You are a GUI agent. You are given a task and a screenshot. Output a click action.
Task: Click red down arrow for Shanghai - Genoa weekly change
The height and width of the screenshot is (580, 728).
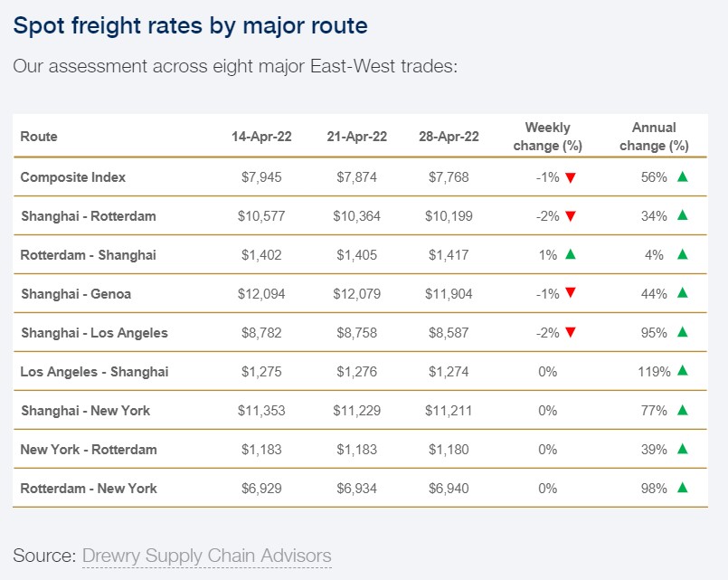pyautogui.click(x=571, y=293)
